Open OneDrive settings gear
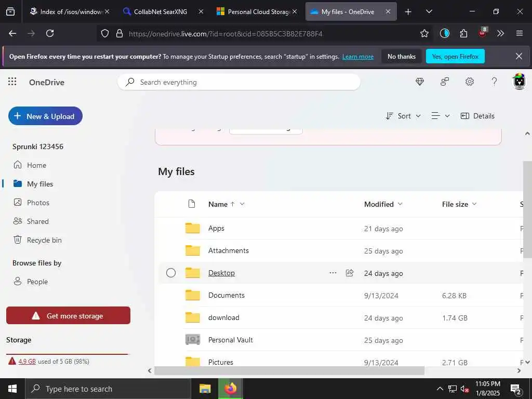The image size is (532, 399). (470, 82)
